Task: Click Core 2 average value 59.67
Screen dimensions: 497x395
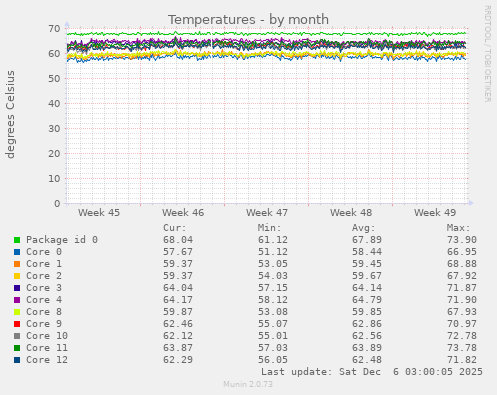Action: [367, 276]
